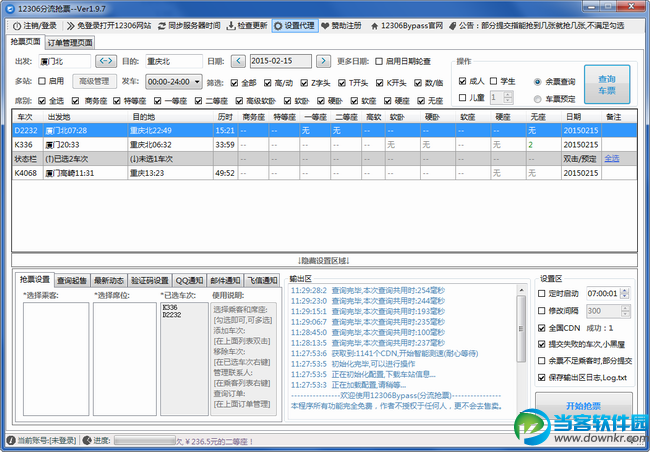Click the 全选 link in status row
Screen dimensions: 650x452
(612, 158)
